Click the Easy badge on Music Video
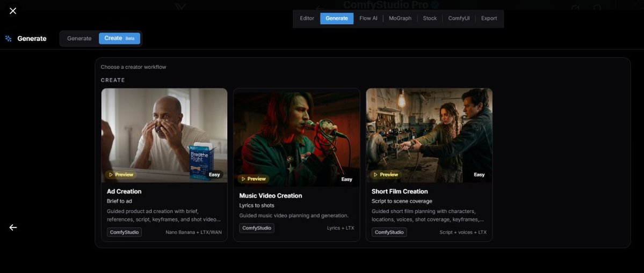The image size is (644, 273). click(346, 179)
